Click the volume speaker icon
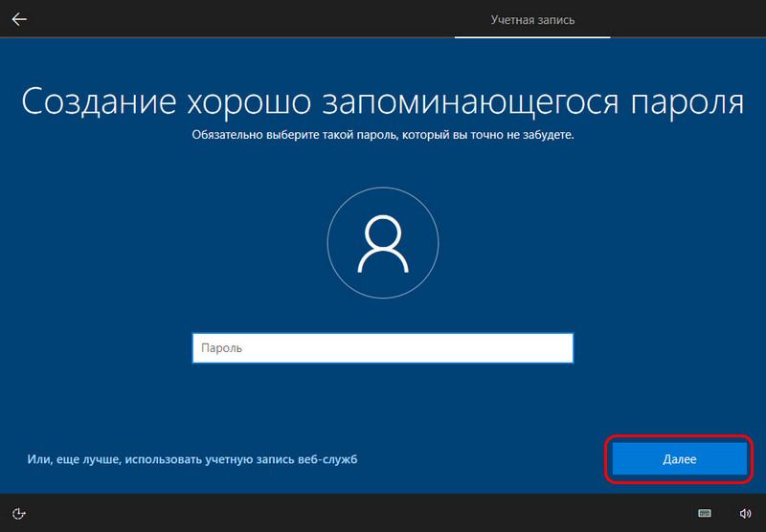 click(745, 513)
